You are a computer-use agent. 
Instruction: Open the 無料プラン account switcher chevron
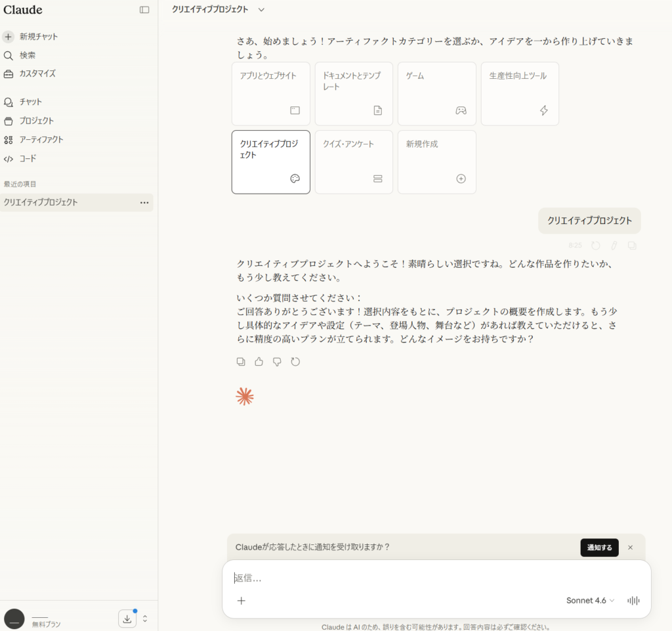click(145, 618)
